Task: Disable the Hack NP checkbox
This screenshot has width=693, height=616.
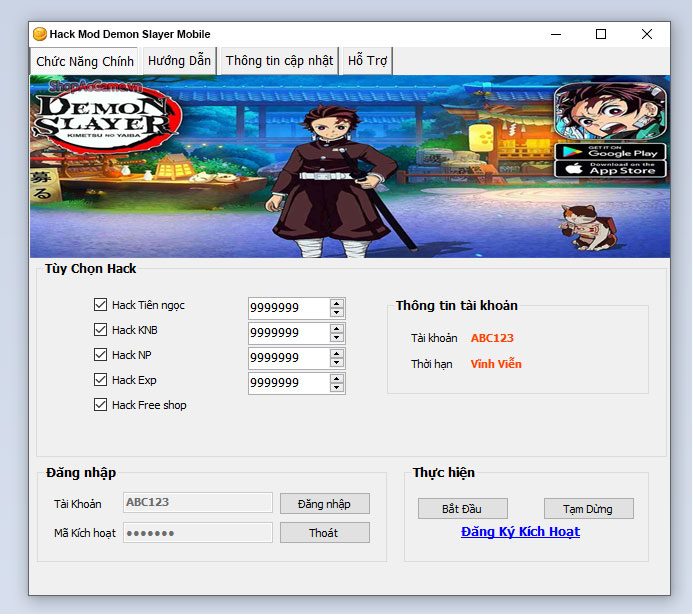Action: 100,354
